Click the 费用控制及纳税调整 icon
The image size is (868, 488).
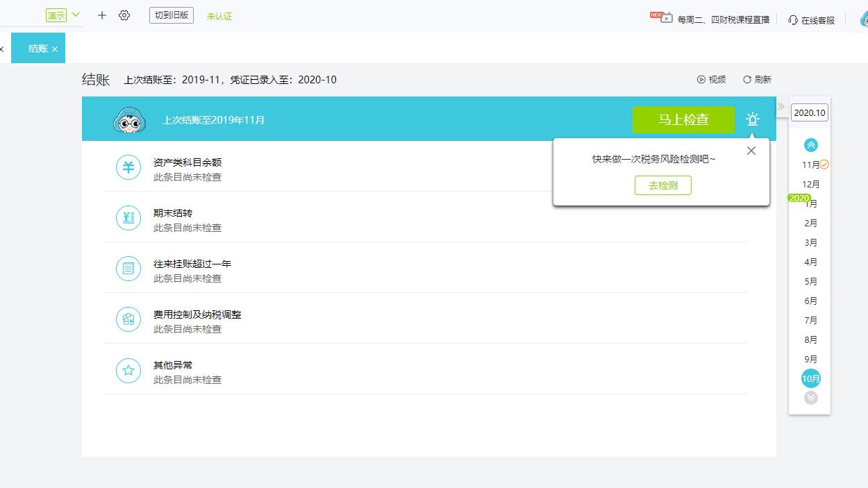tap(128, 319)
